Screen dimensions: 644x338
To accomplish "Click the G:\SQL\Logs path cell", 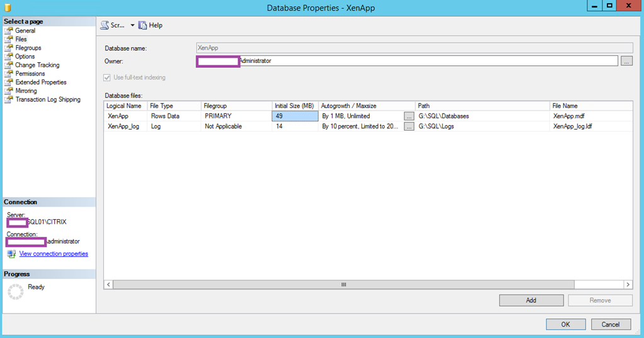I will coord(482,126).
